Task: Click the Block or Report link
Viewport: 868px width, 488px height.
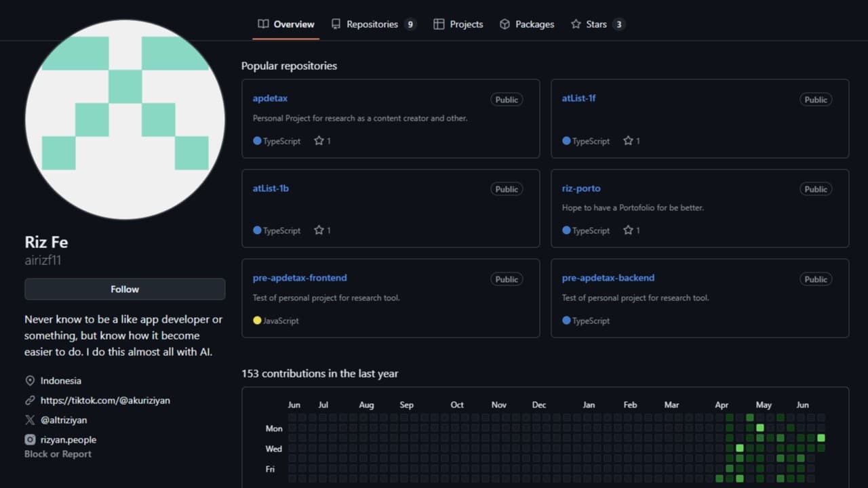Action: (58, 454)
